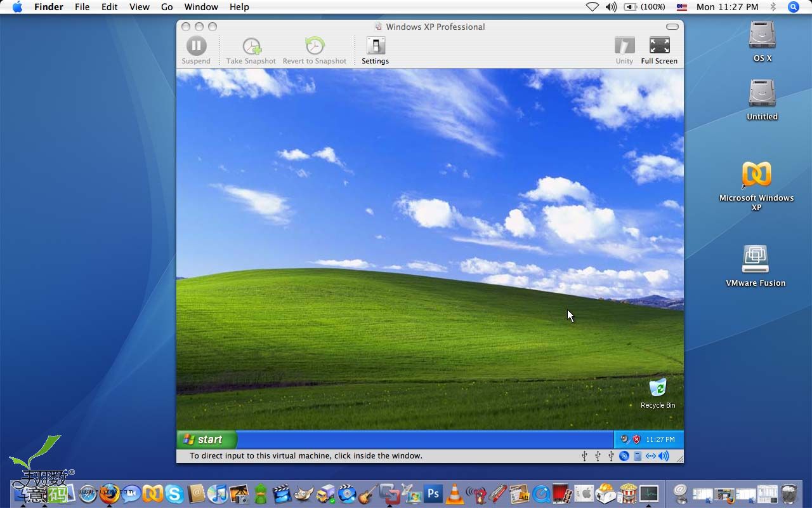Enter Full Screen mode for the VM

pos(659,51)
